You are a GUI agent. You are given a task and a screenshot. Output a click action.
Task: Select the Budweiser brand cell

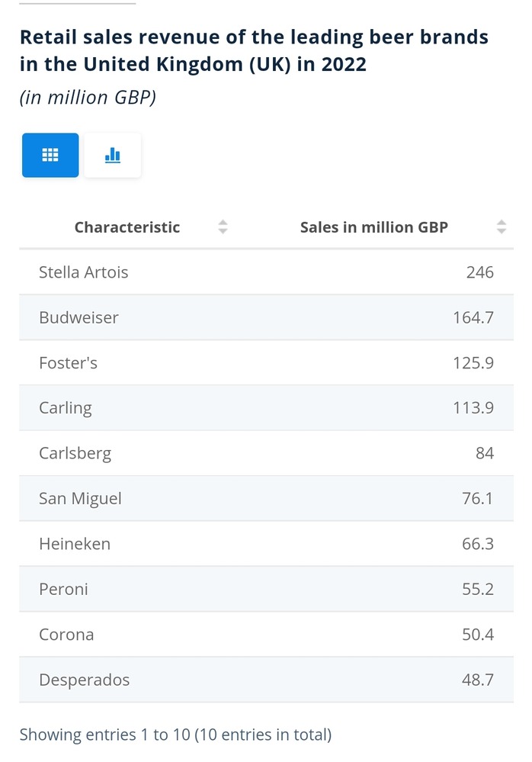click(79, 317)
